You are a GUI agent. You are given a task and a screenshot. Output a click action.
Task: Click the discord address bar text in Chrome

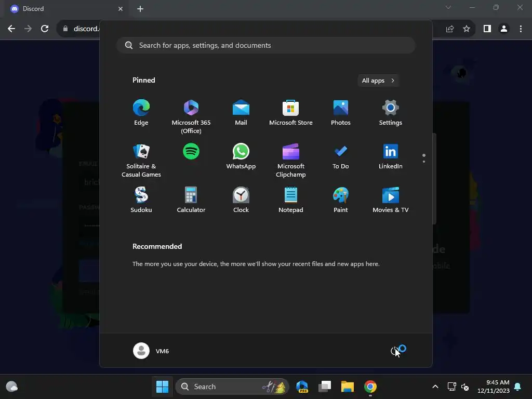point(86,29)
